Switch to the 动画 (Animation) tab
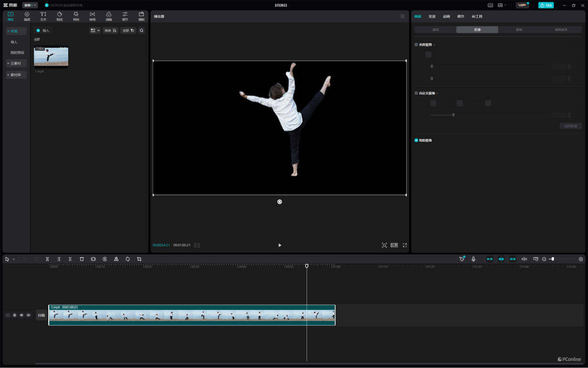 coord(446,16)
